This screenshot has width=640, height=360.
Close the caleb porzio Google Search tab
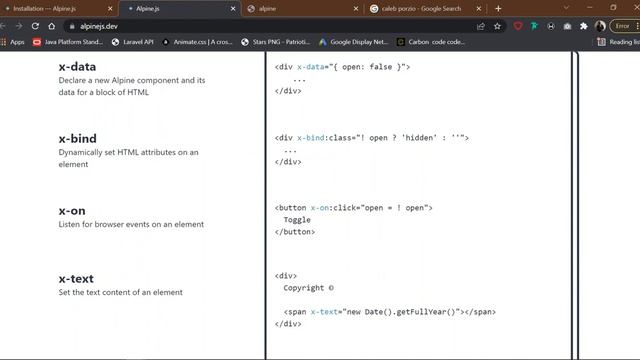tap(478, 9)
